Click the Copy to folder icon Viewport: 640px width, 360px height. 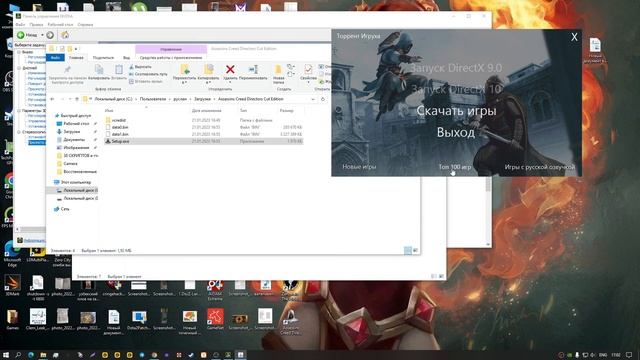[209, 69]
